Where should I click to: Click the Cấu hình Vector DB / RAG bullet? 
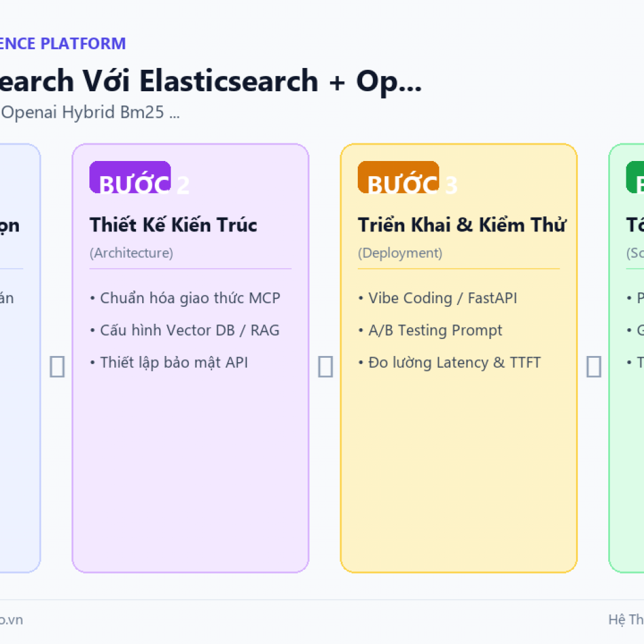coord(185,330)
